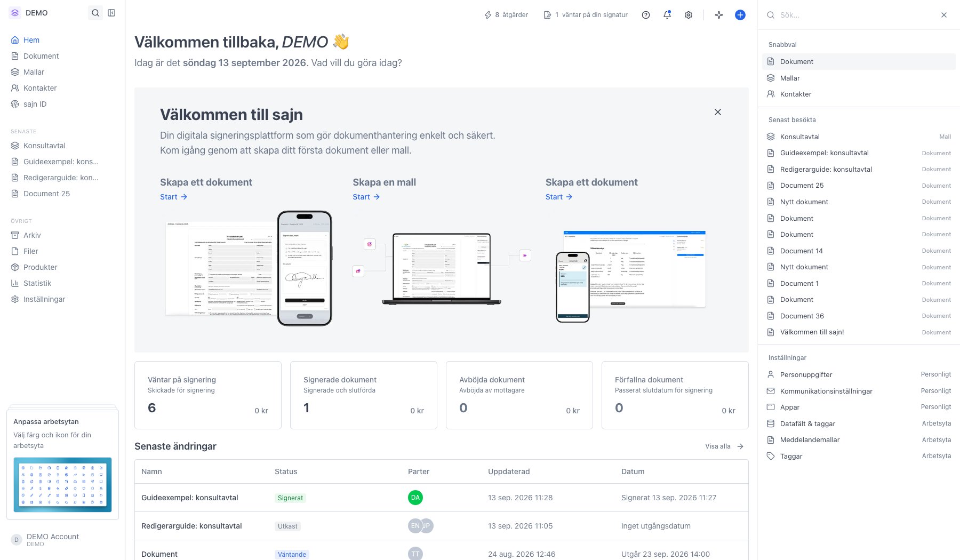
Task: Click the search field 'Sök...'
Action: (853, 15)
